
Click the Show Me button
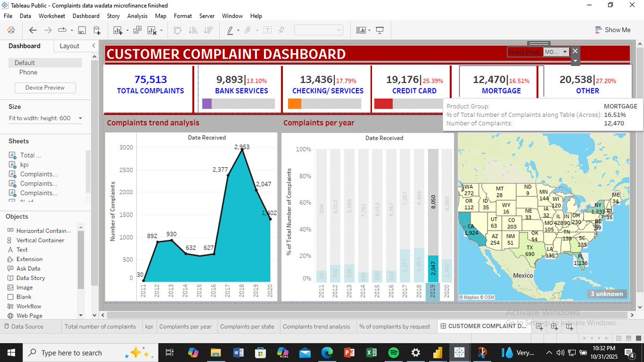pos(612,29)
